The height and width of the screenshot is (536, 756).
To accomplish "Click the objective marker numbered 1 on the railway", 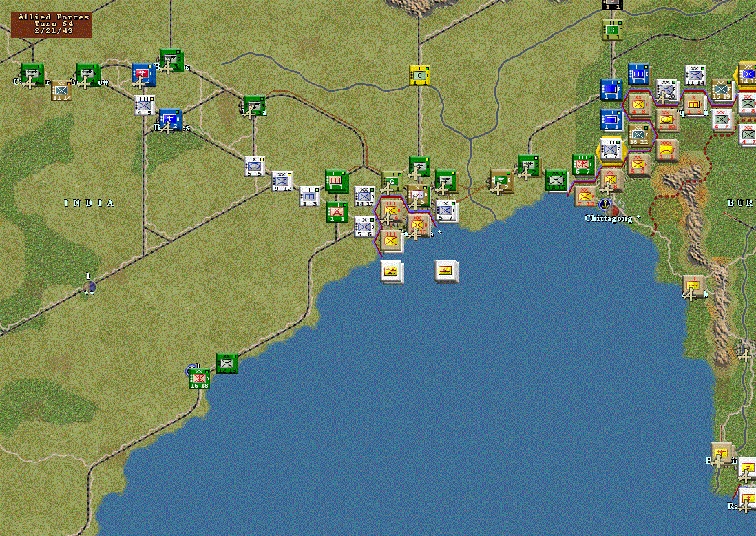I will (x=89, y=287).
